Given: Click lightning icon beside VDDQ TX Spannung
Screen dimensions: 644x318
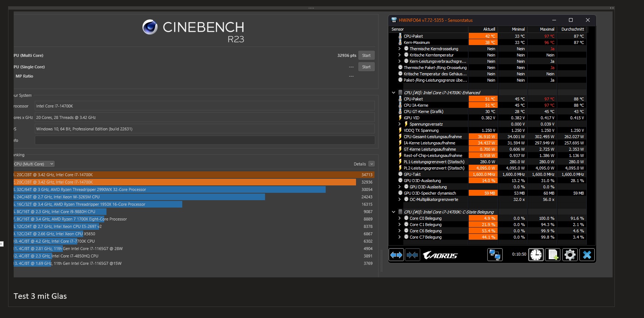Looking at the screenshot, I should coord(400,130).
